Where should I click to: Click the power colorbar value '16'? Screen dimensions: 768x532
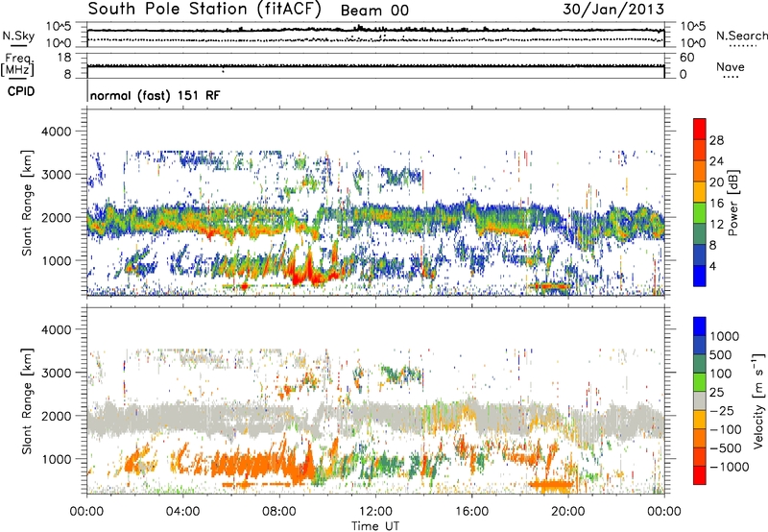coord(716,204)
